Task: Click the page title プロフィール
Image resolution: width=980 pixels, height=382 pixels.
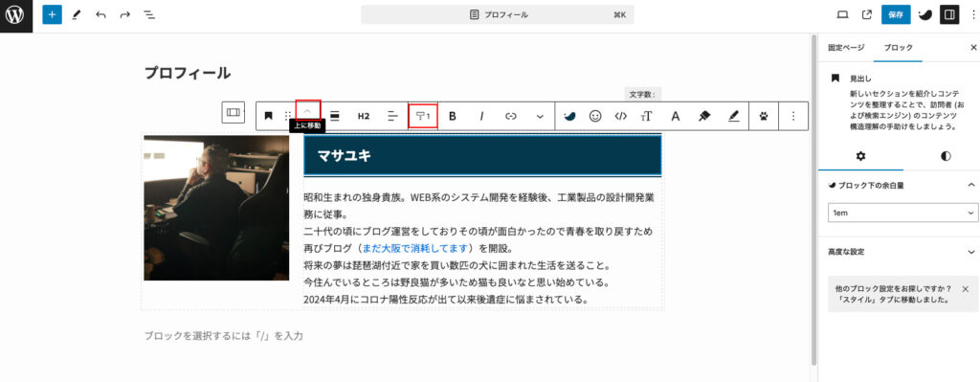Action: pos(188,73)
